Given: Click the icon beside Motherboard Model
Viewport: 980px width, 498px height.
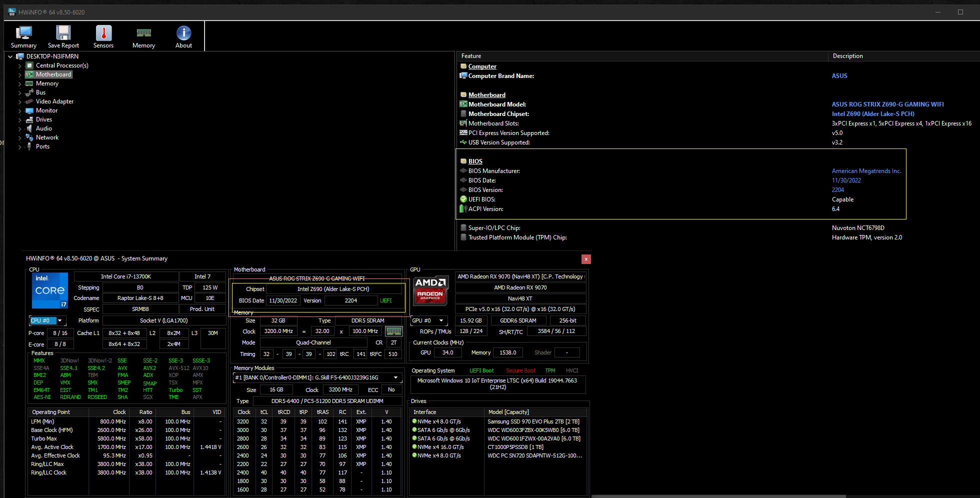Looking at the screenshot, I should (x=463, y=104).
